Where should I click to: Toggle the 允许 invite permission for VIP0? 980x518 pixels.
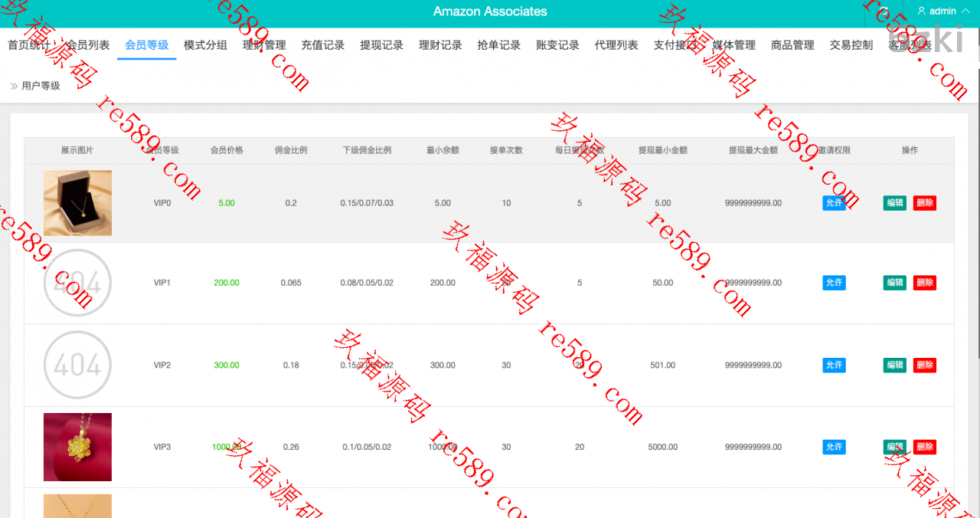coord(834,203)
